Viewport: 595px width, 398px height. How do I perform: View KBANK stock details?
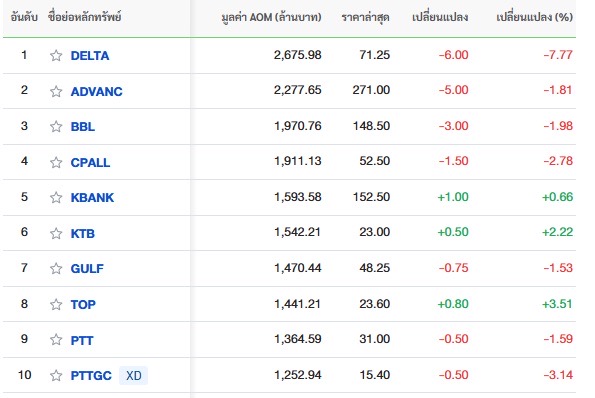[x=92, y=198]
